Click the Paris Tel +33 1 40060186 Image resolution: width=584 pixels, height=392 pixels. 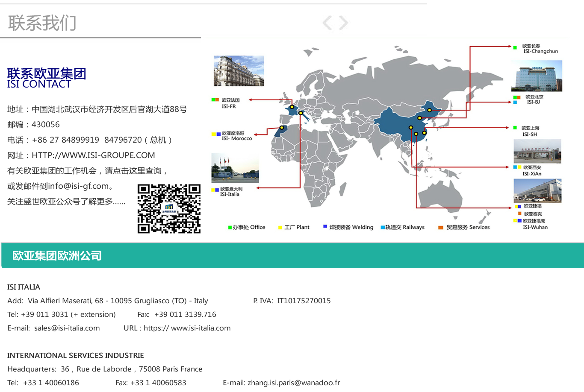tap(43, 383)
